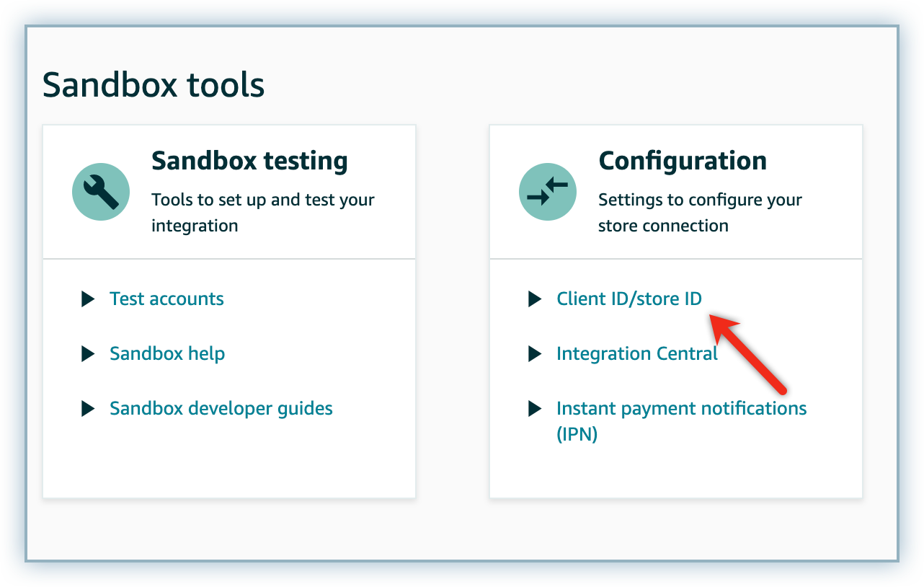The height and width of the screenshot is (587, 924).
Task: Expand the triangle beside Test accounts
Action: pyautogui.click(x=88, y=299)
